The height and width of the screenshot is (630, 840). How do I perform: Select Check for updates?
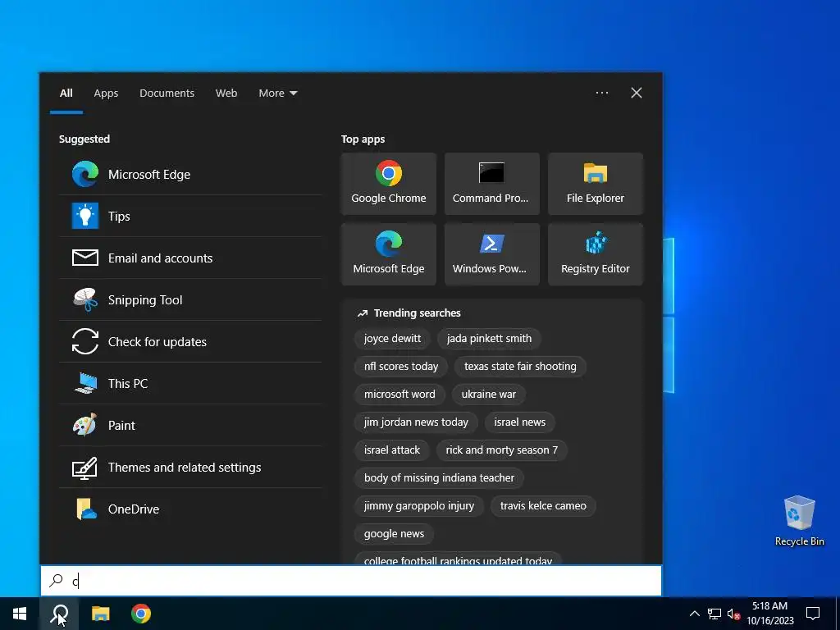190,341
